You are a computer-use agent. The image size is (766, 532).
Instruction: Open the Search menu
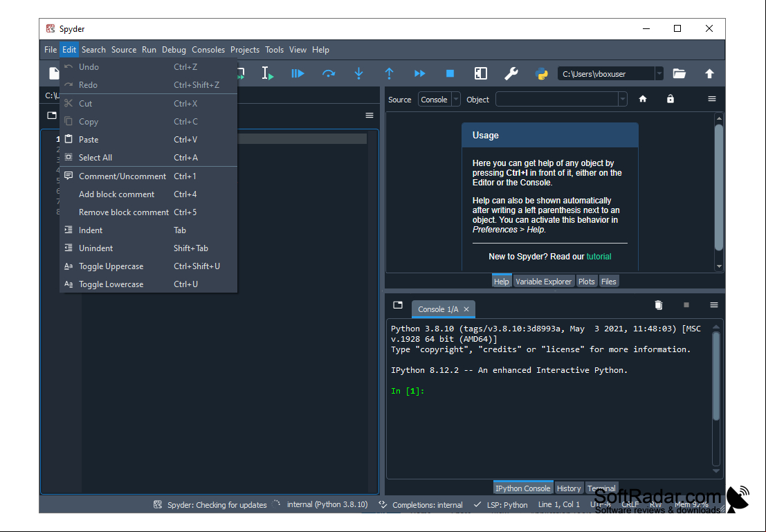93,50
